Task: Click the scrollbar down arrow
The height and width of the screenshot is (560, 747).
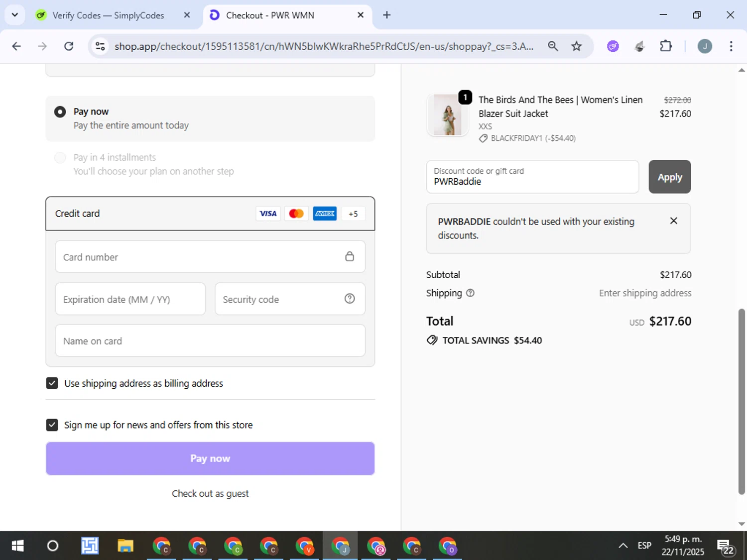Action: pyautogui.click(x=742, y=524)
